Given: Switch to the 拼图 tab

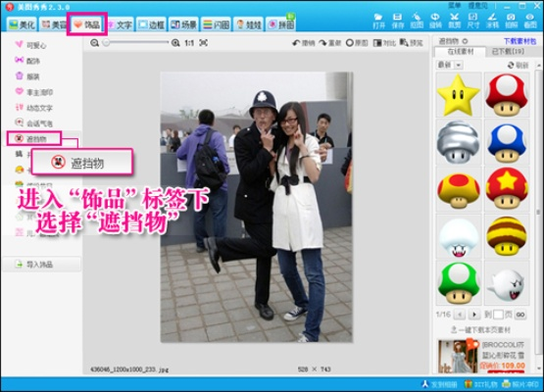Looking at the screenshot, I should coord(281,24).
